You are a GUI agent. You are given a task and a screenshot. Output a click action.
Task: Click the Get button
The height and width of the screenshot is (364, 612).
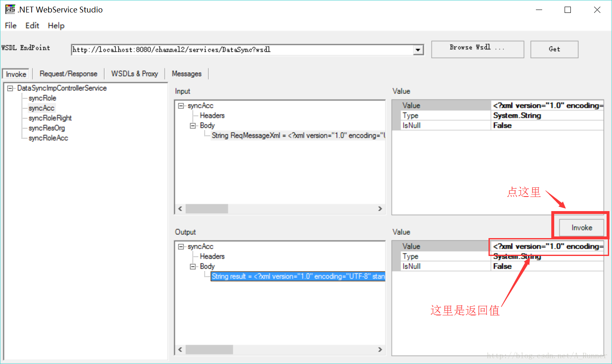click(554, 49)
